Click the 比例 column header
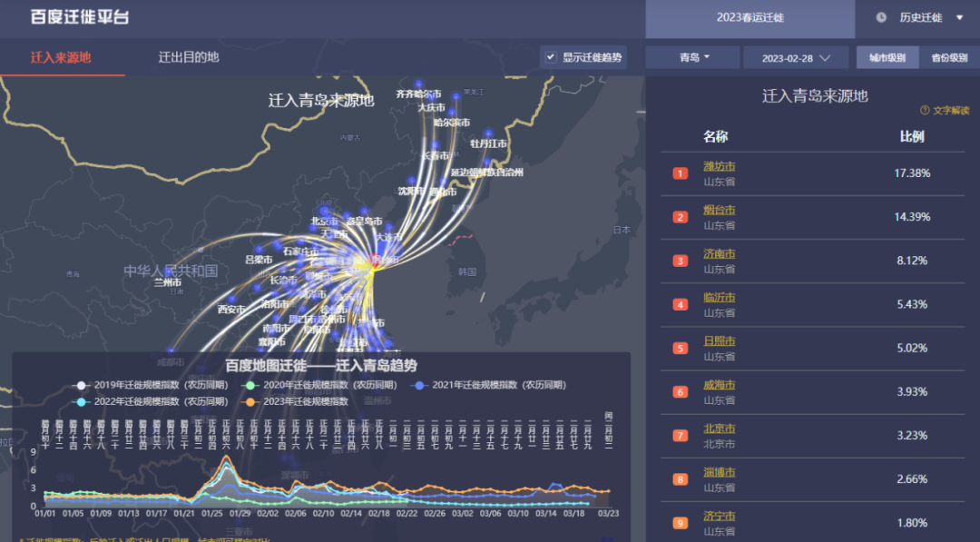This screenshot has width=980, height=542. (912, 137)
